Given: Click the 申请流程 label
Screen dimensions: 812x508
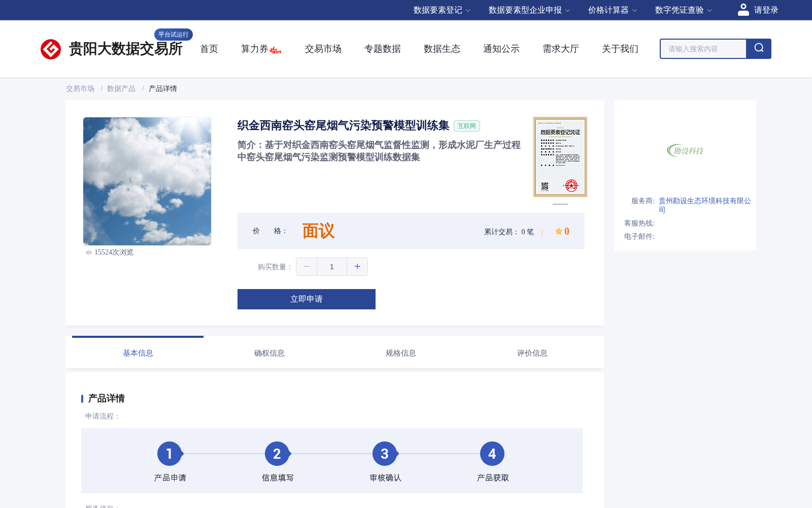Looking at the screenshot, I should [103, 416].
